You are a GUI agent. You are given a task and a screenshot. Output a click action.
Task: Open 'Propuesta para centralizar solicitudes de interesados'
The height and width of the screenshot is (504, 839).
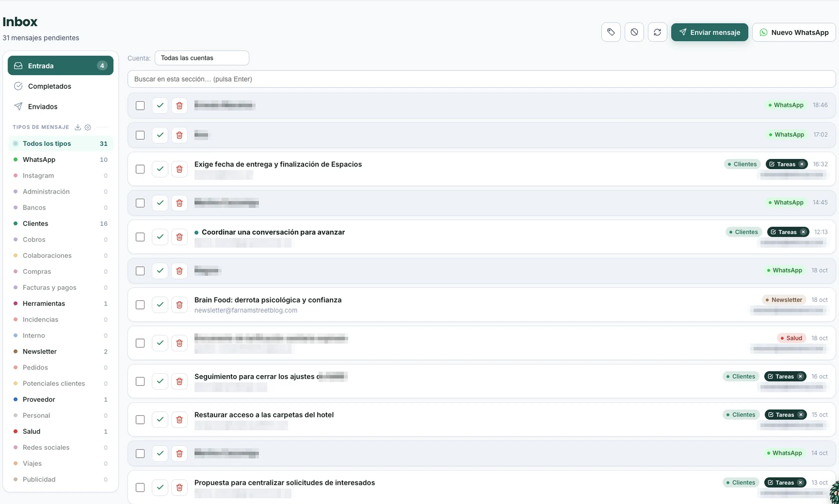point(285,482)
